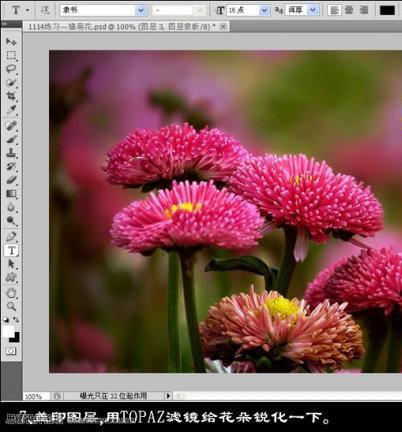Switch to the 1114练习 psd document tab
Image resolution: width=402 pixels, height=432 pixels.
tap(122, 27)
